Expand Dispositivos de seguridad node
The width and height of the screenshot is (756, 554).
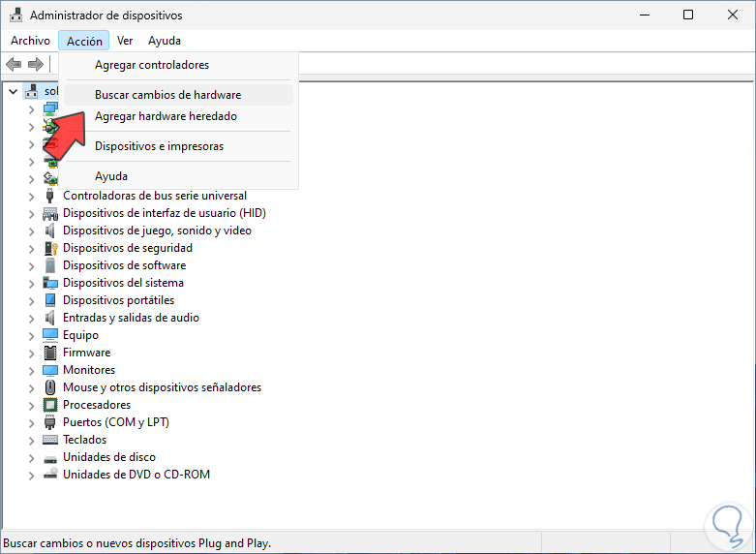point(31,249)
